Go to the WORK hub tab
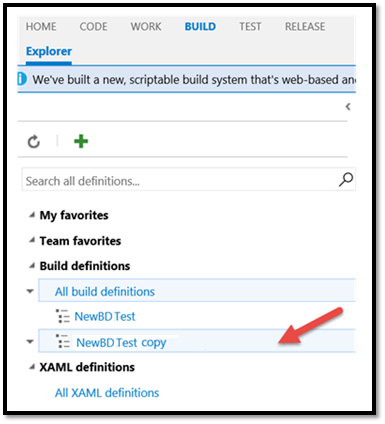This screenshot has height=424, width=385. coord(146,27)
